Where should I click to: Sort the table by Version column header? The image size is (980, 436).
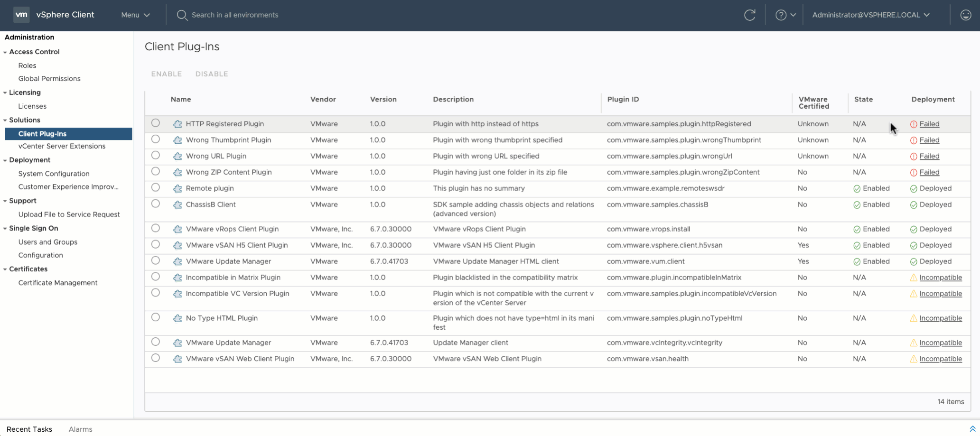[x=383, y=100]
